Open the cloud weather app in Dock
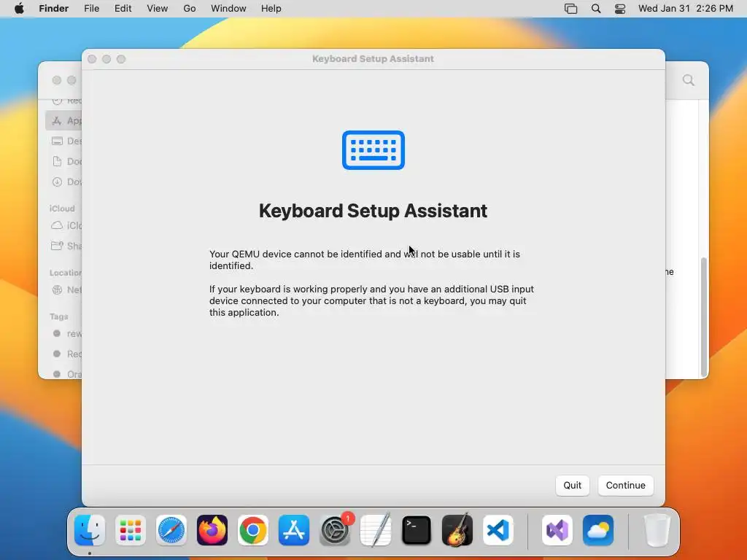This screenshot has width=747, height=560. point(598,530)
